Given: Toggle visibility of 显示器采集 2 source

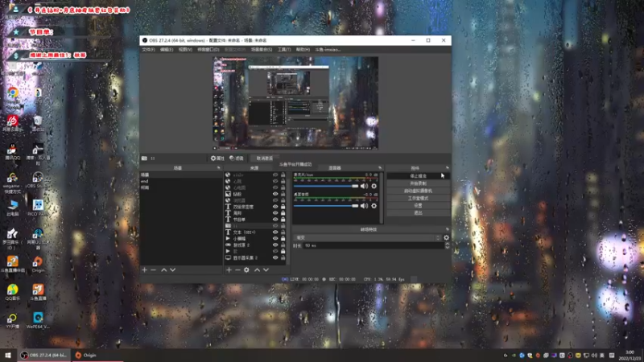Looking at the screenshot, I should click(275, 257).
